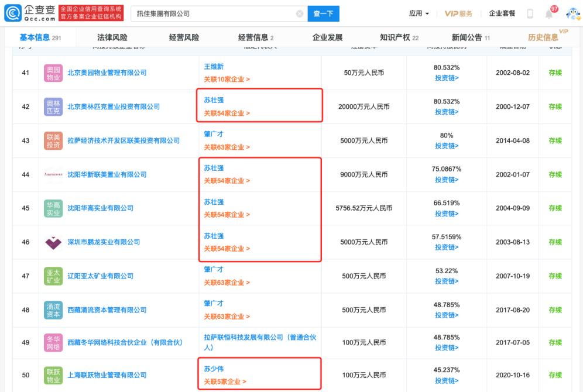583x392 pixels.
Task: Switch to the 经营信息 tab
Action: pos(256,37)
